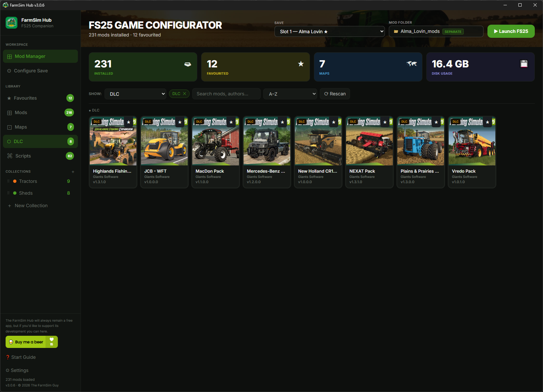Click the FarmSim Hub logo icon
The image size is (543, 392).
coord(12,23)
